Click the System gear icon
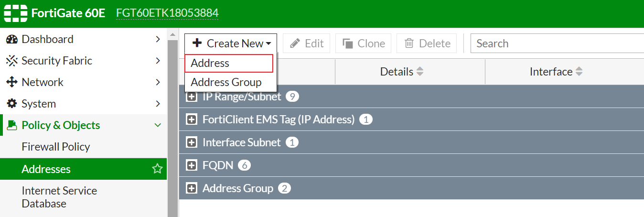 tap(12, 104)
